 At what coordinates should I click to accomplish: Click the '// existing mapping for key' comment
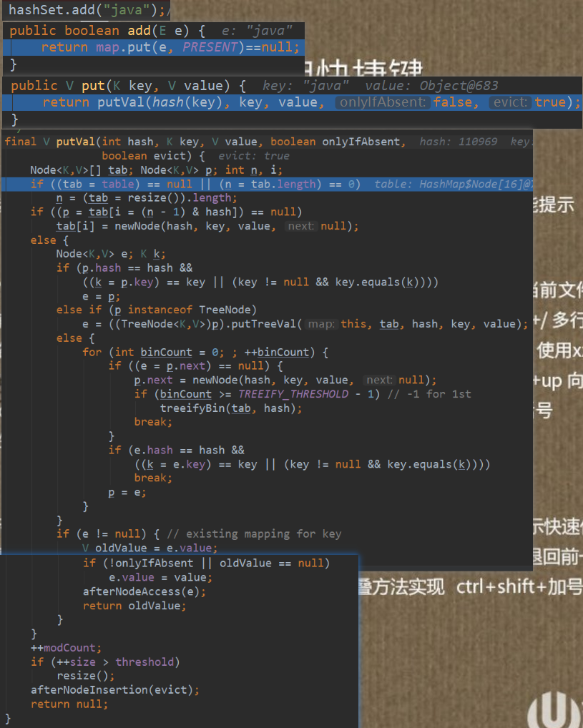pyautogui.click(x=254, y=534)
